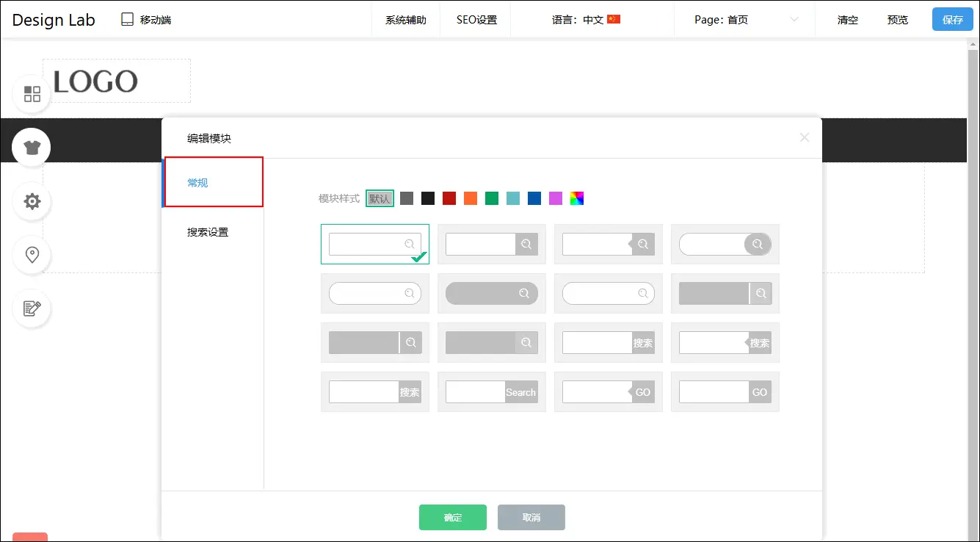Viewport: 980px width, 542px height.
Task: Open the t-shirt theme icon in sidebar
Action: pyautogui.click(x=32, y=148)
